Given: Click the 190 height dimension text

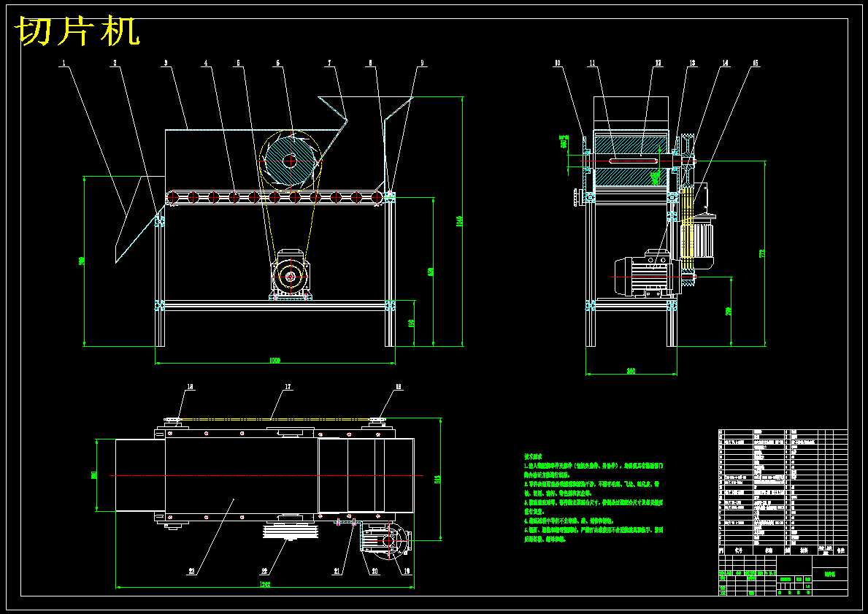Looking at the screenshot, I should 411,323.
